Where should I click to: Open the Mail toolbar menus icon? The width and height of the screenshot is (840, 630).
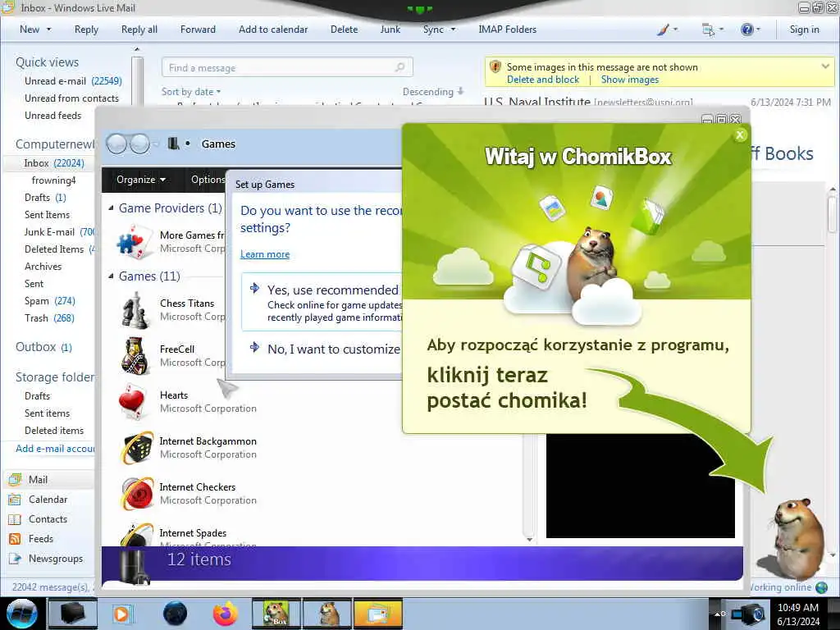(708, 30)
